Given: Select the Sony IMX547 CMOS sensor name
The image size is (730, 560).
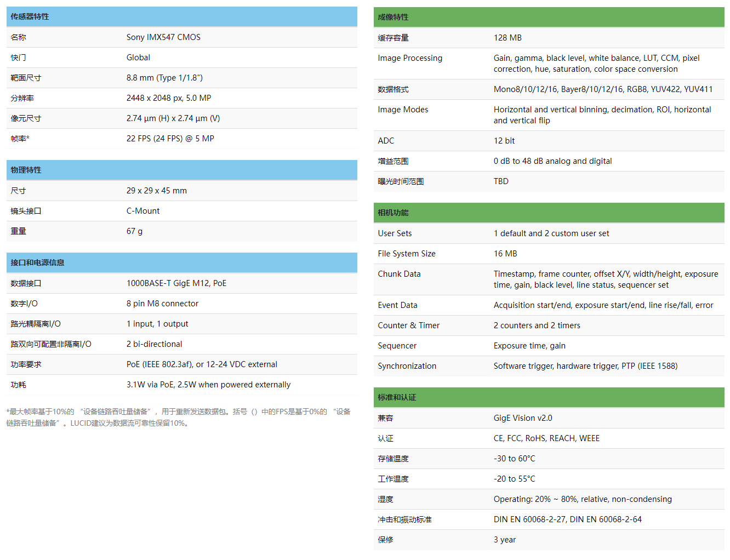Looking at the screenshot, I should coord(163,37).
